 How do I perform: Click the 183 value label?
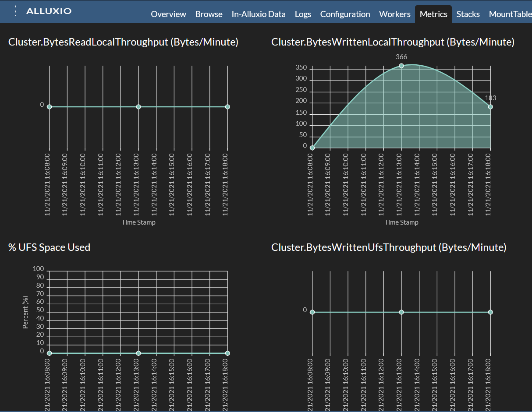click(x=490, y=98)
